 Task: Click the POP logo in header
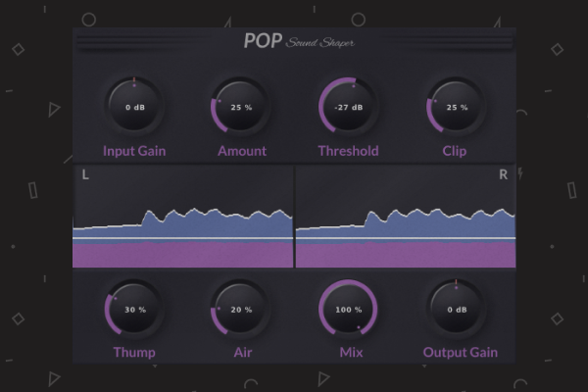262,41
